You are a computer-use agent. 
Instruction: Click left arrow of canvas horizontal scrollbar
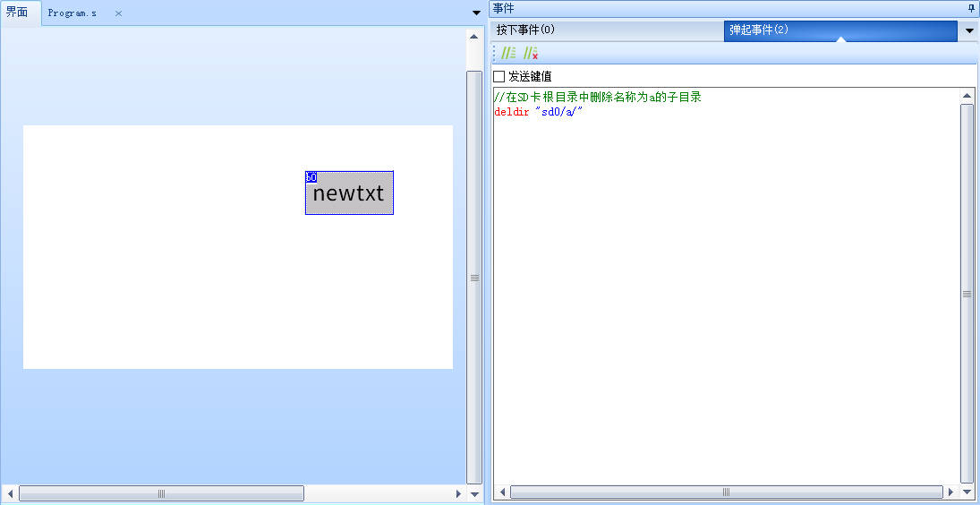tap(10, 493)
